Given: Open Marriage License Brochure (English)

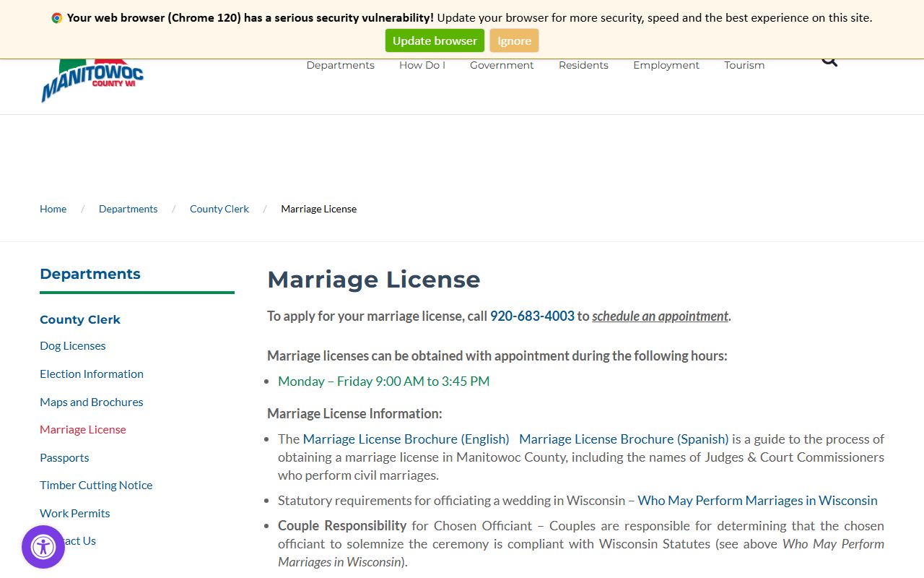Looking at the screenshot, I should point(406,439).
